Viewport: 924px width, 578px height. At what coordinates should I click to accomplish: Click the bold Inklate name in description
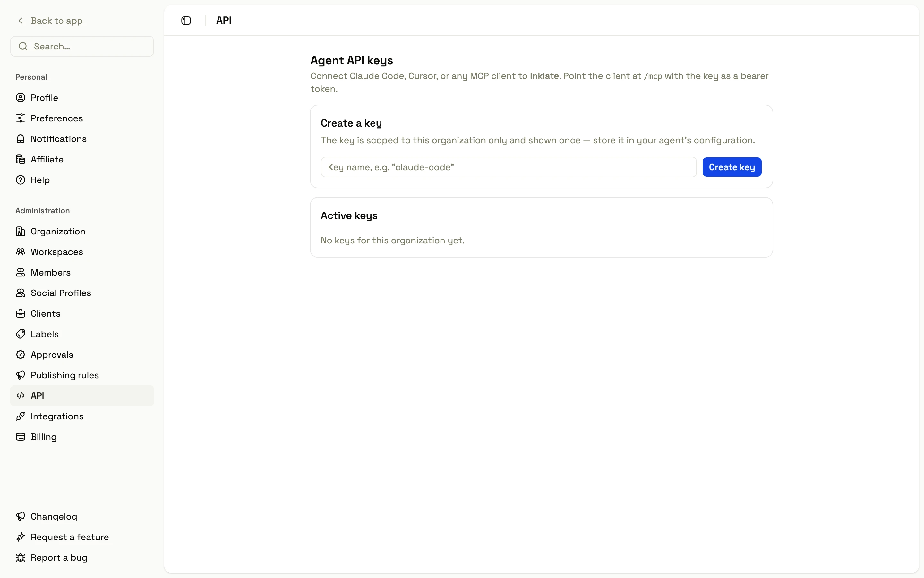coord(544,76)
